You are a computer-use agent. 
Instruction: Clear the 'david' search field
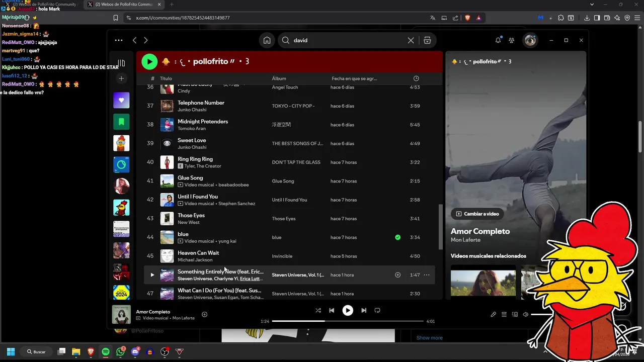[411, 40]
